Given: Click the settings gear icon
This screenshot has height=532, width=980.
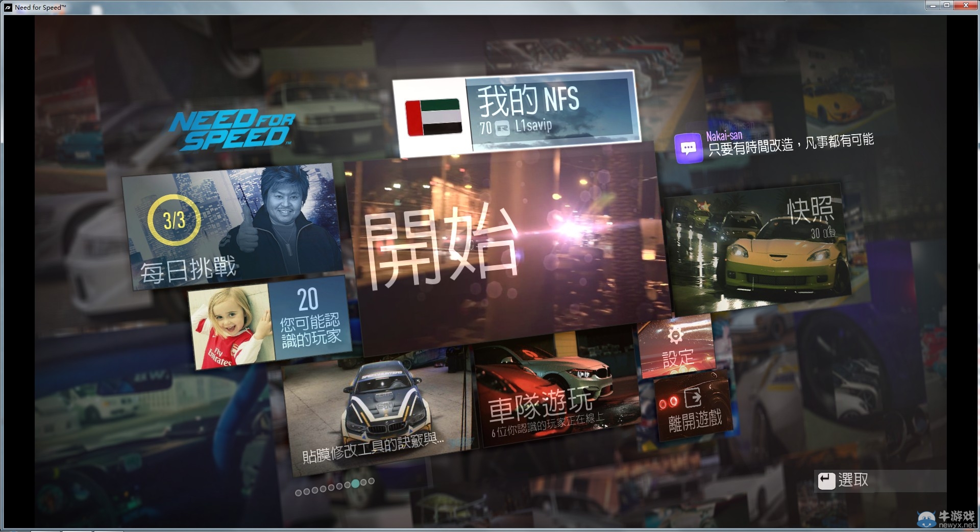Looking at the screenshot, I should coord(675,336).
